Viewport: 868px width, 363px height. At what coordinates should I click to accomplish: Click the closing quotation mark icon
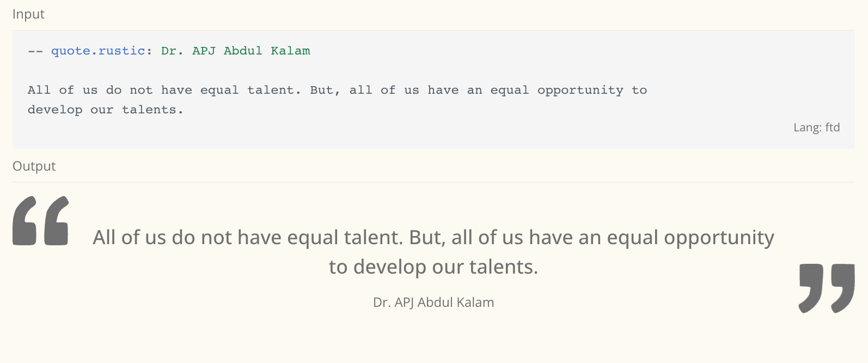(x=827, y=288)
